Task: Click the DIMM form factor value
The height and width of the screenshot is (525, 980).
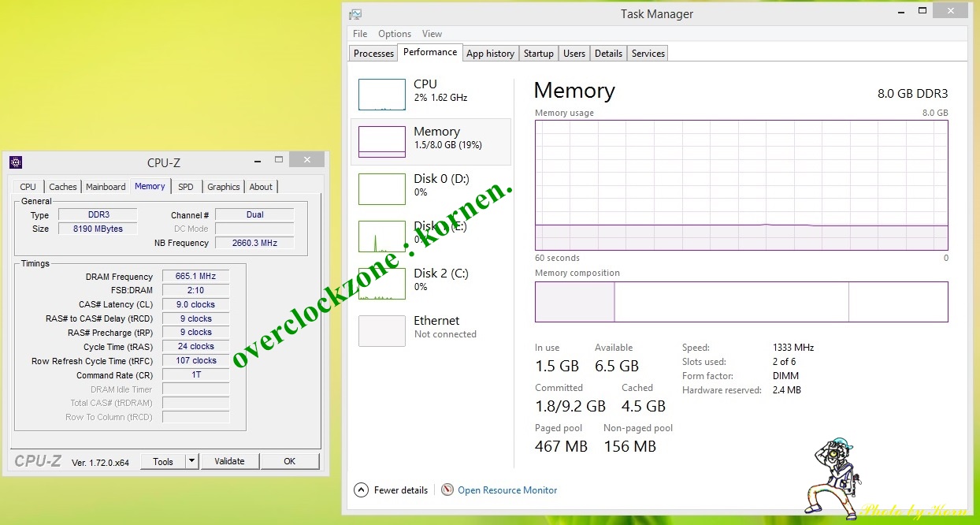Action: (x=785, y=376)
